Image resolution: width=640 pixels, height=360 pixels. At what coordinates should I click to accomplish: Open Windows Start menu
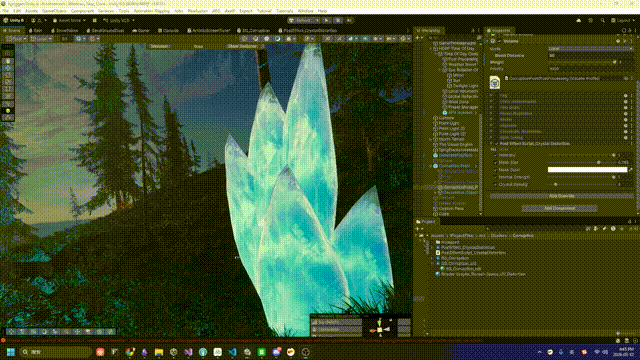[11, 352]
